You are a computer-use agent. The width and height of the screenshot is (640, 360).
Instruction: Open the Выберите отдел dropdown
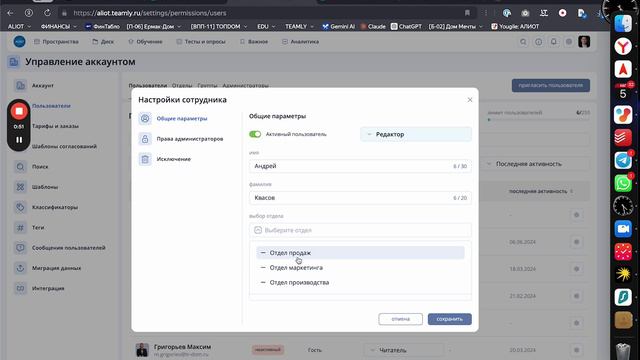point(360,230)
